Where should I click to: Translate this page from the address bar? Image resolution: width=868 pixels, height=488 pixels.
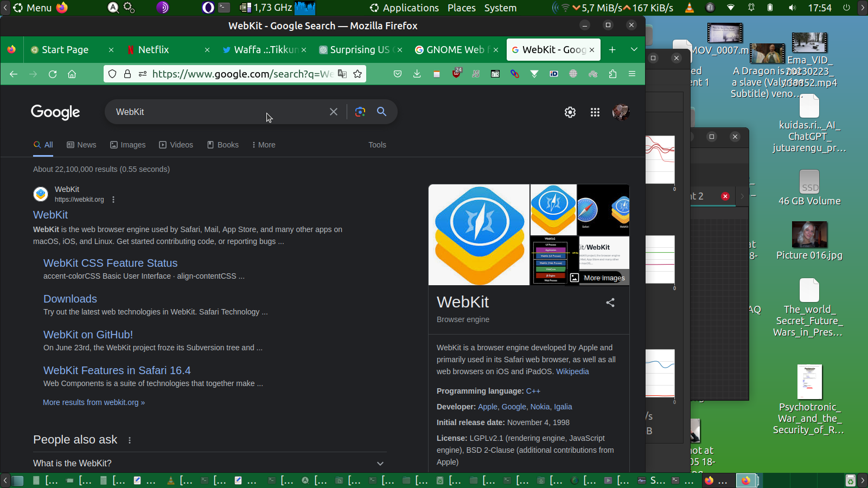click(342, 74)
